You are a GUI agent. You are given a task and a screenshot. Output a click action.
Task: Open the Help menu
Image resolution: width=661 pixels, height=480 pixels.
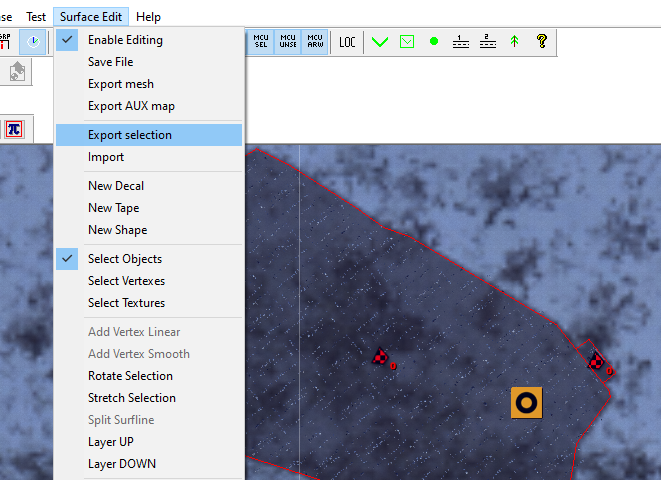click(148, 17)
